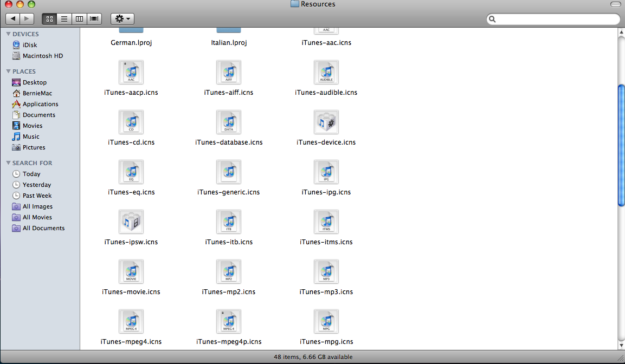Select the iTunes-aiff.icns file icon
The height and width of the screenshot is (364, 625).
(x=229, y=72)
